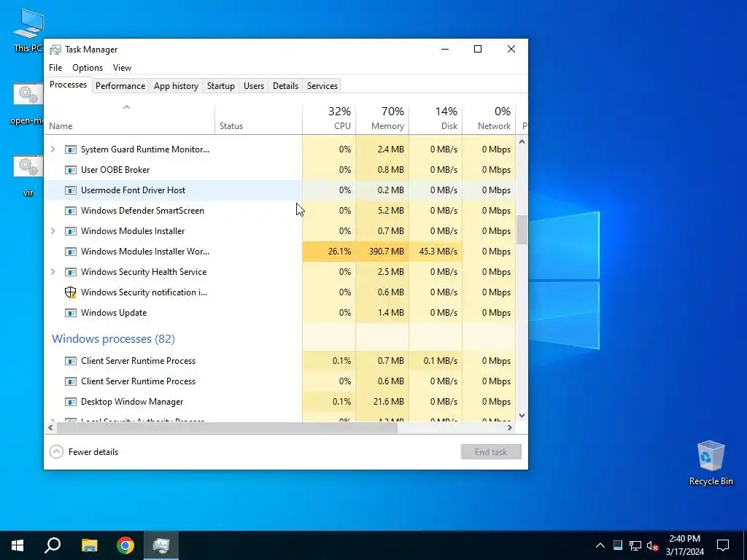Open the File menu
Screen dimensions: 747x560
point(55,68)
